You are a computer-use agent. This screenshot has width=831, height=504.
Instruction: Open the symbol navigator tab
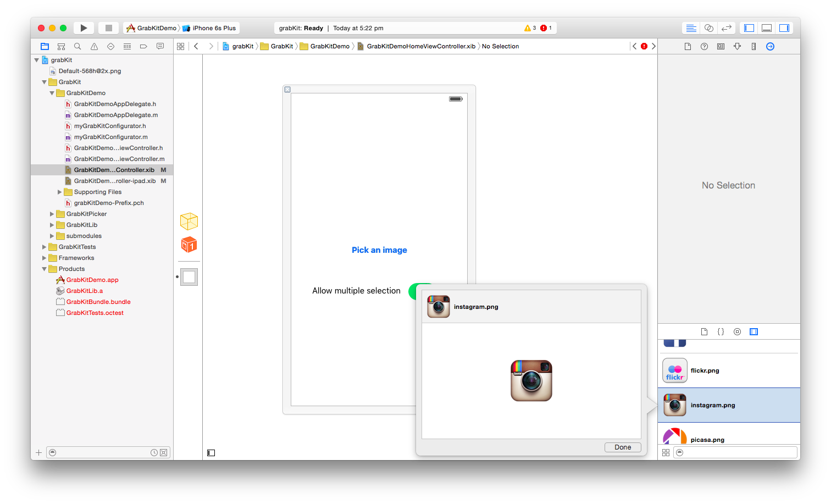pyautogui.click(x=62, y=47)
